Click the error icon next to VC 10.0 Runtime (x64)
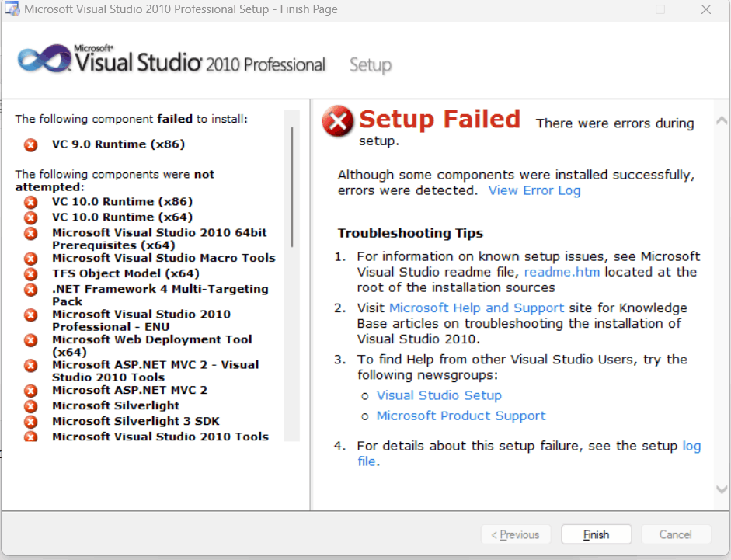The image size is (731, 560). tap(30, 217)
